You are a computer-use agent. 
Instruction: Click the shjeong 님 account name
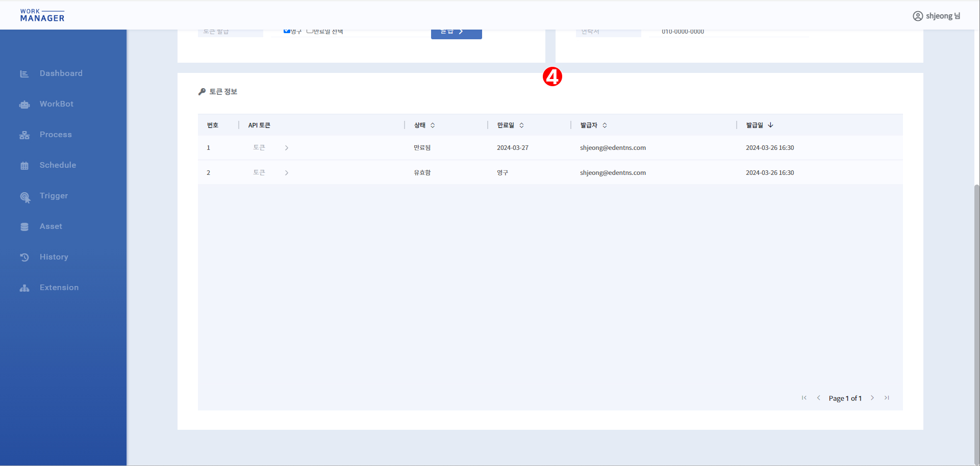click(943, 16)
